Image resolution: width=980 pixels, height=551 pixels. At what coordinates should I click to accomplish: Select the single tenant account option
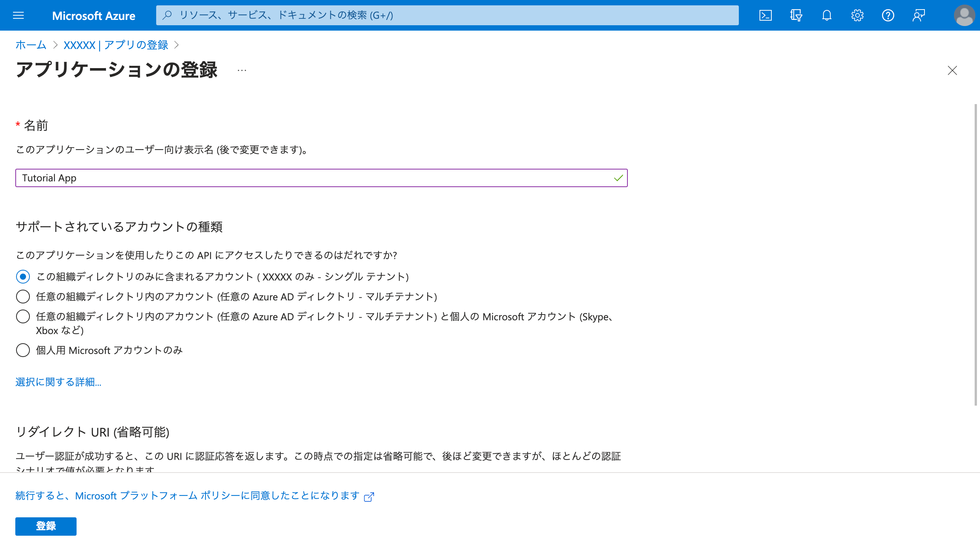click(x=23, y=277)
